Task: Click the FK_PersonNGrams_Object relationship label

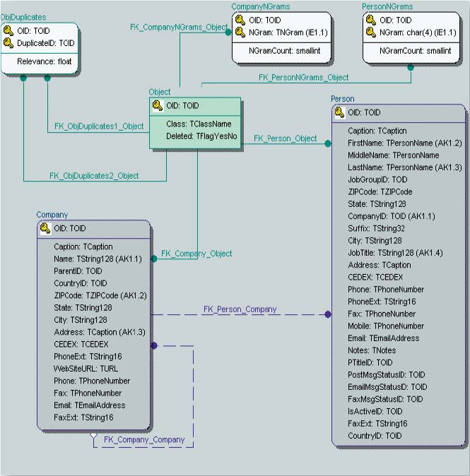Action: point(303,78)
